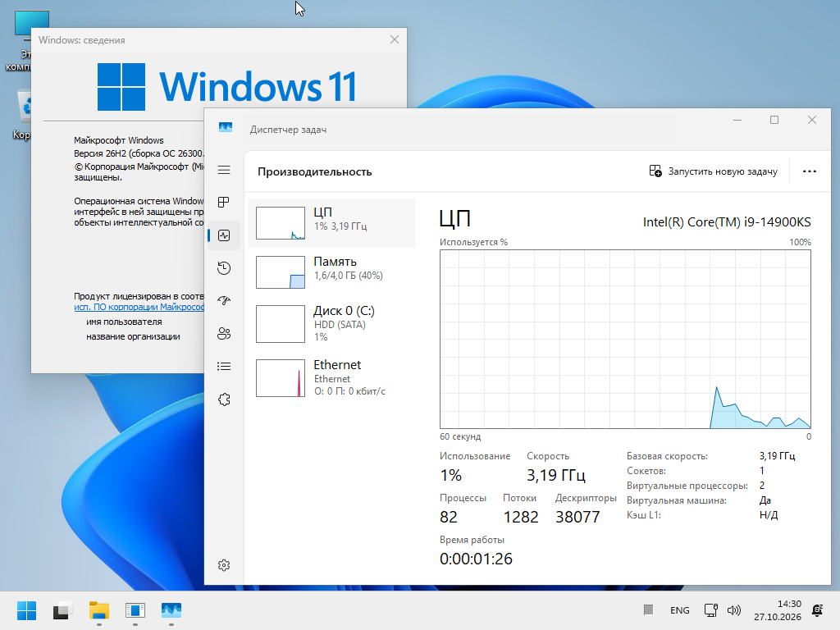
Task: Go to the Processes page icon
Action: (x=224, y=202)
